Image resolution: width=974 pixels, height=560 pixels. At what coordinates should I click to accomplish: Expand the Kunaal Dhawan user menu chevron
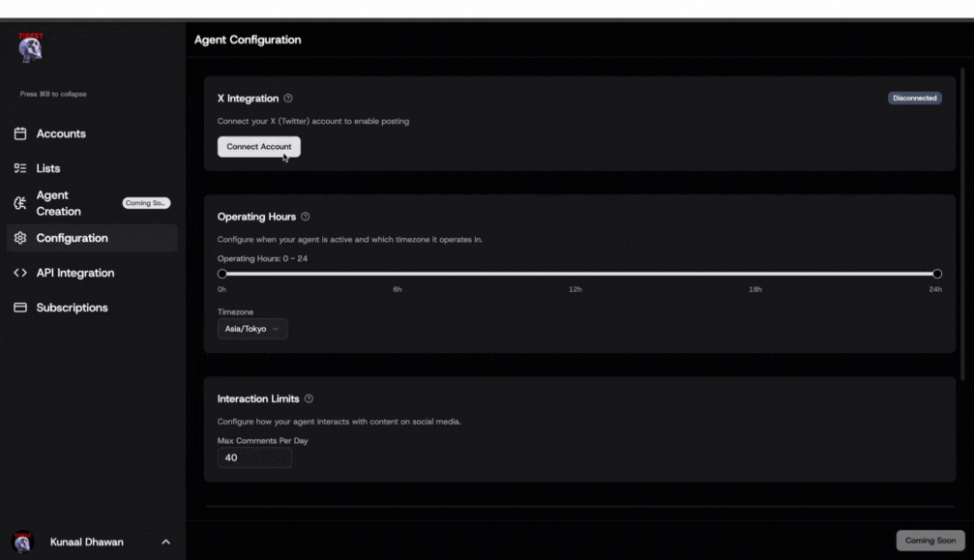point(165,542)
